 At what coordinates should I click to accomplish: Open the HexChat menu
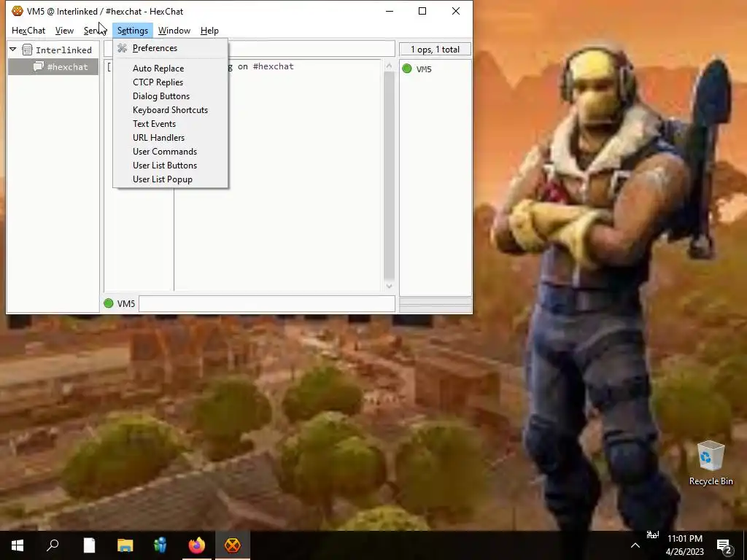tap(28, 31)
